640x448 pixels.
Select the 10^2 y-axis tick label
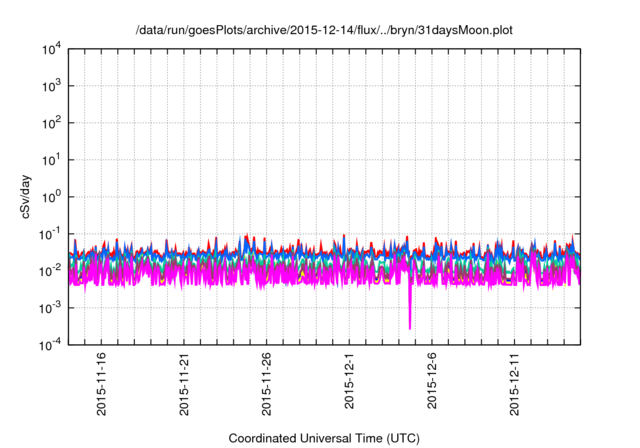pyautogui.click(x=50, y=123)
